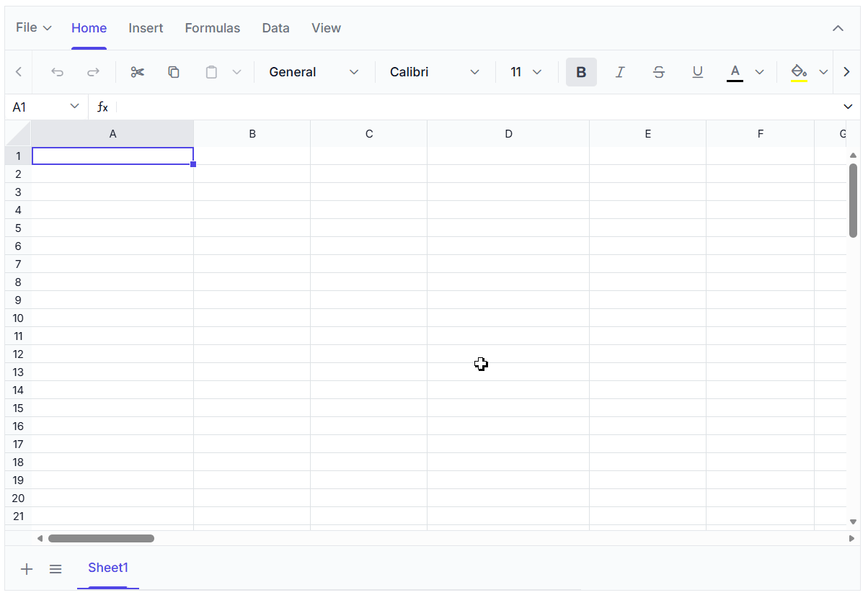Click the fx insert function icon

coord(102,107)
